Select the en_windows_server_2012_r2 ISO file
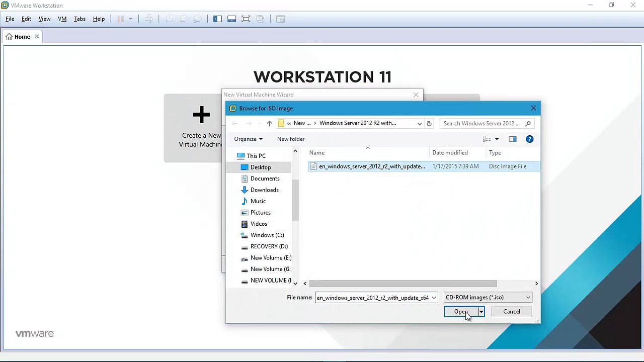The width and height of the screenshot is (644, 362). [424, 166]
